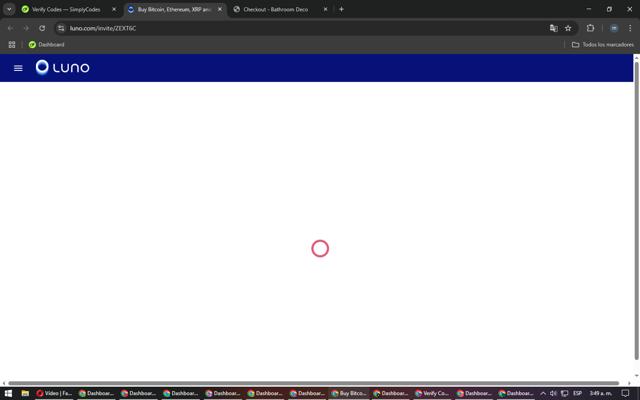
Task: Restore down the Chrome window
Action: (609, 9)
